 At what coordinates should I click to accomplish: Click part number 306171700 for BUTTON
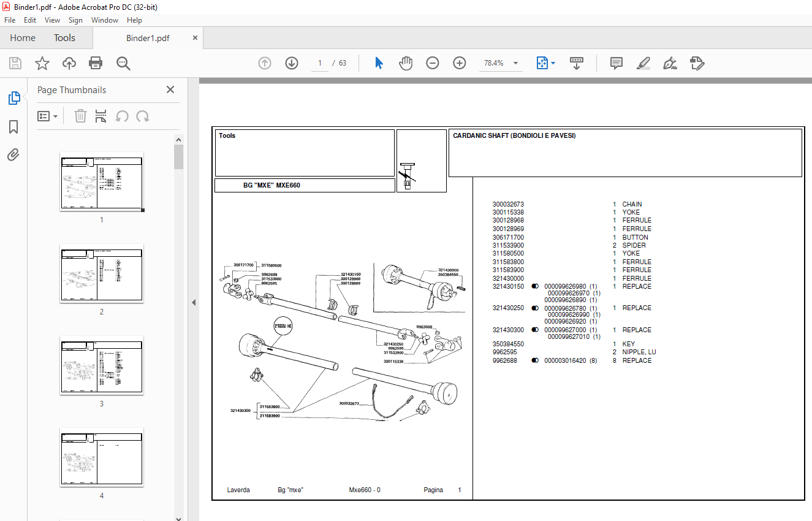pyautogui.click(x=508, y=237)
